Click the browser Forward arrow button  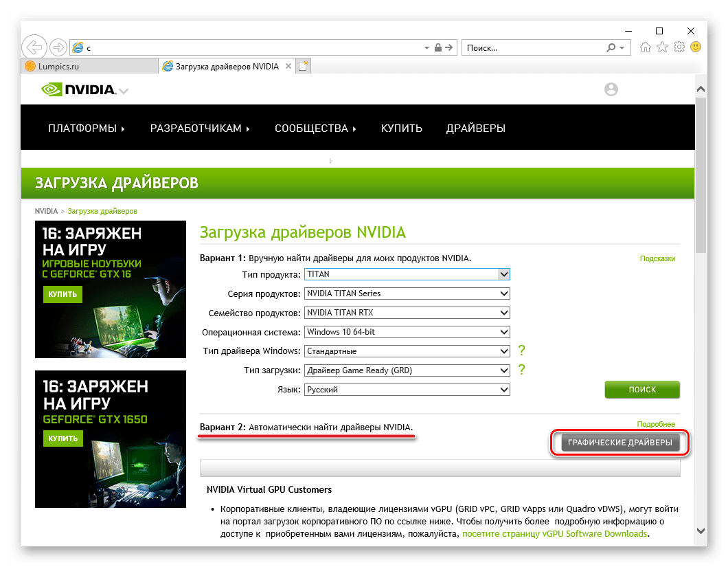58,47
